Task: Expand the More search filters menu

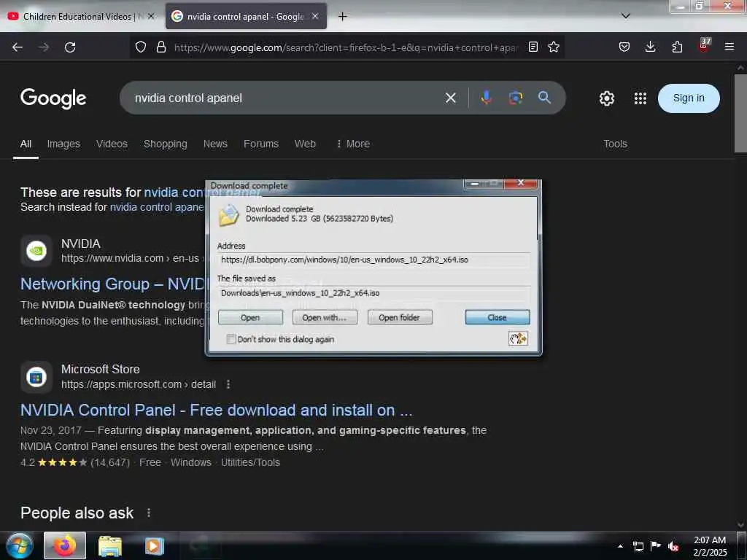Action: coord(353,144)
